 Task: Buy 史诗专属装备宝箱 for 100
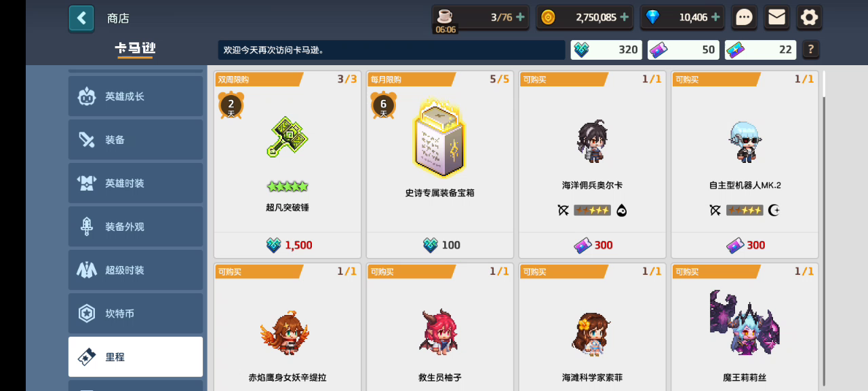point(440,245)
